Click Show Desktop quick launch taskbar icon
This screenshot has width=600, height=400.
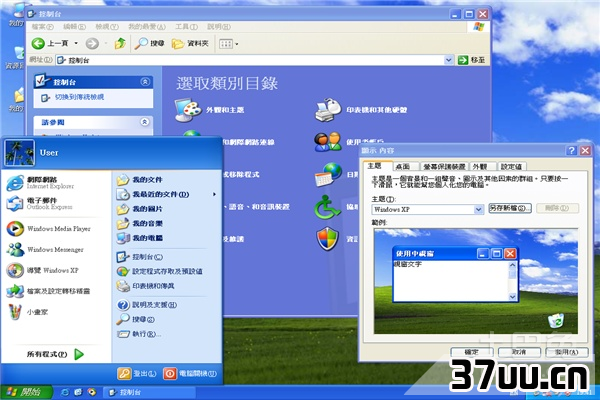tap(78, 392)
